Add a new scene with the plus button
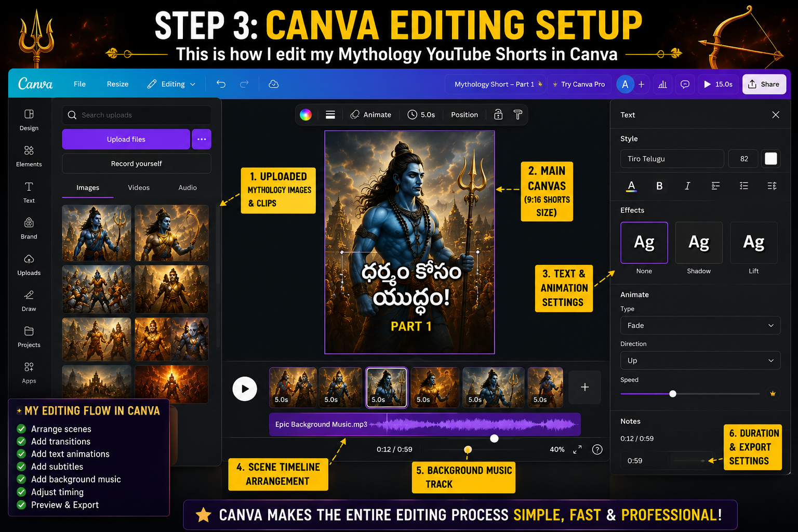The width and height of the screenshot is (798, 532). pos(584,387)
